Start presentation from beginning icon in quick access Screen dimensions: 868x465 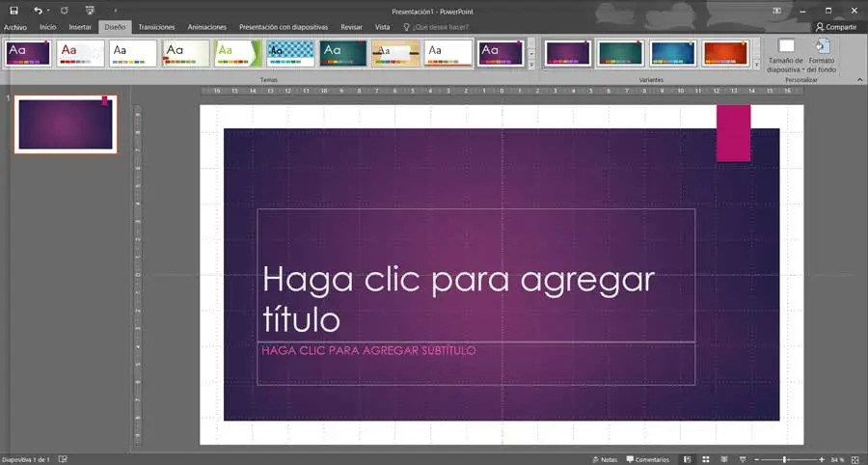[x=90, y=11]
